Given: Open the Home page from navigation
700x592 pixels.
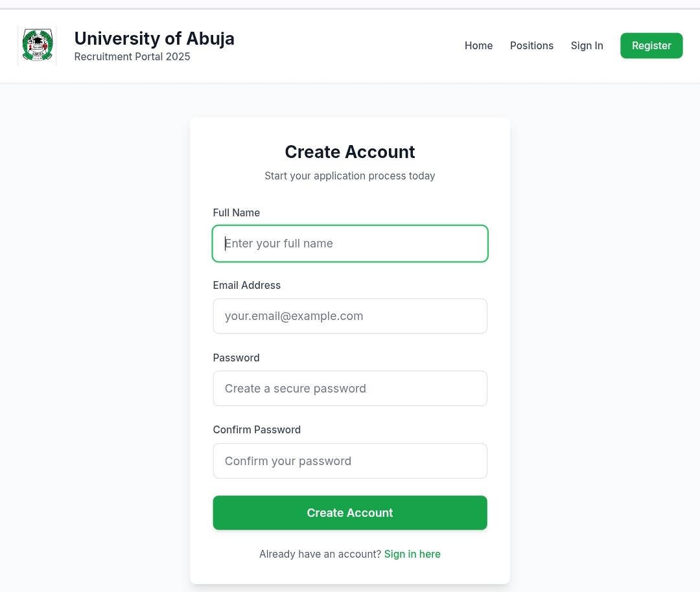Looking at the screenshot, I should [x=478, y=45].
